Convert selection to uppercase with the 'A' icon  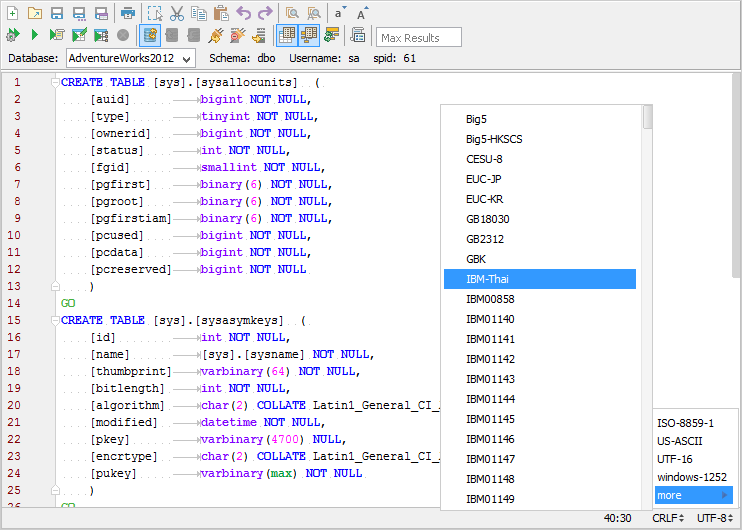pyautogui.click(x=362, y=13)
